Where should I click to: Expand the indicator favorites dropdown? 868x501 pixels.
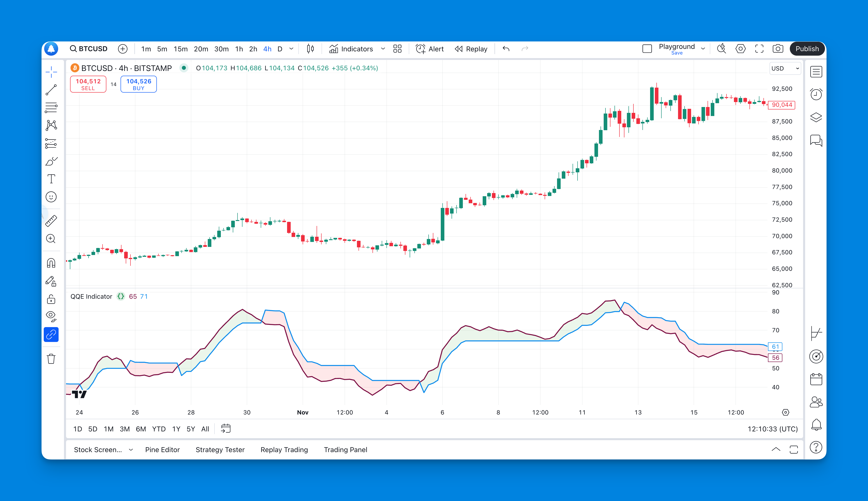pyautogui.click(x=383, y=49)
